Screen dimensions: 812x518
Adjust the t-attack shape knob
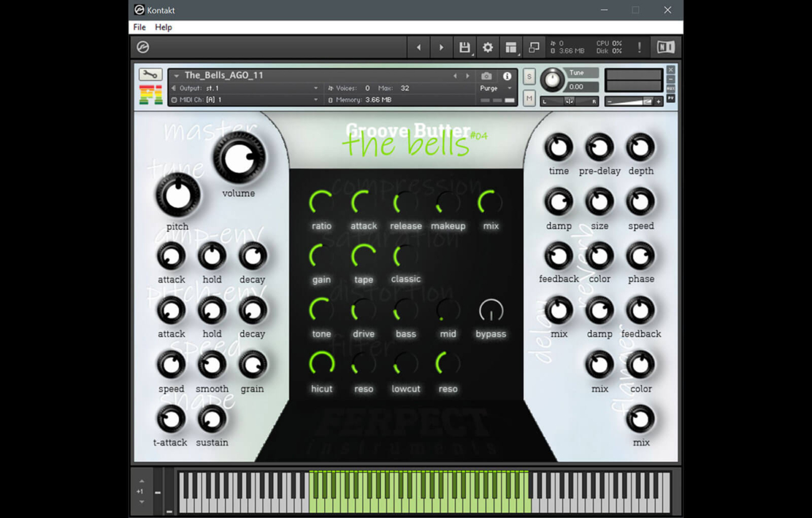pyautogui.click(x=171, y=419)
